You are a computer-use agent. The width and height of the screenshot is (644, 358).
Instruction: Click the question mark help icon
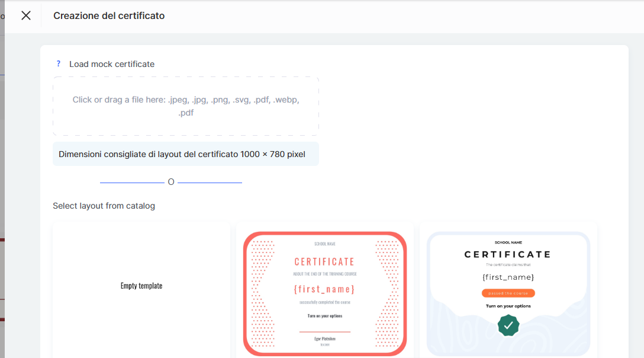(58, 63)
